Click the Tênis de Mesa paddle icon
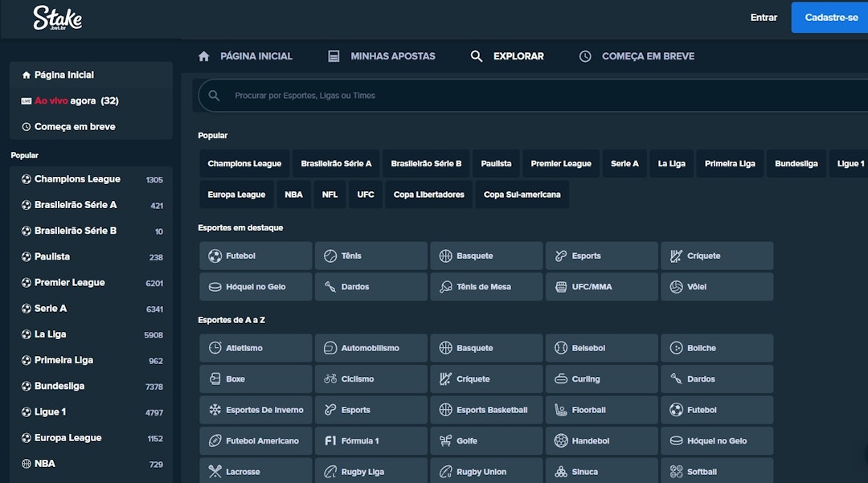868x483 pixels. point(445,287)
